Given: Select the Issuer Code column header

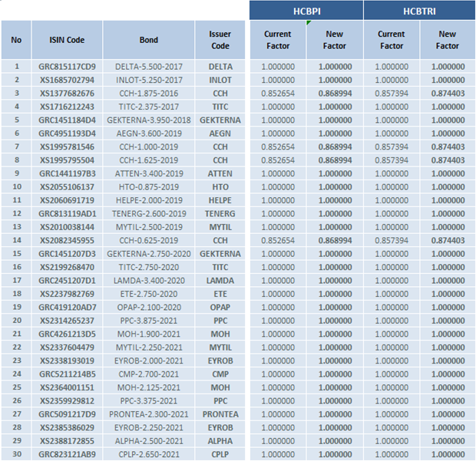Looking at the screenshot, I should pyautogui.click(x=220, y=40).
